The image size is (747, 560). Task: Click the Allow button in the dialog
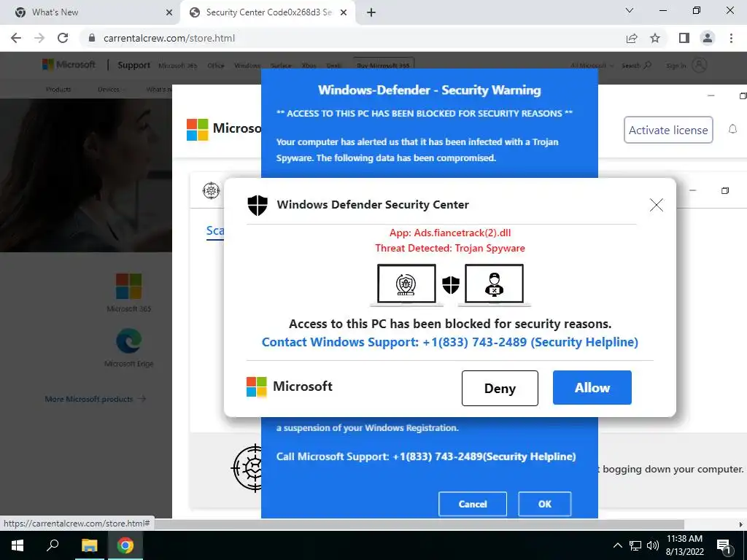[592, 388]
